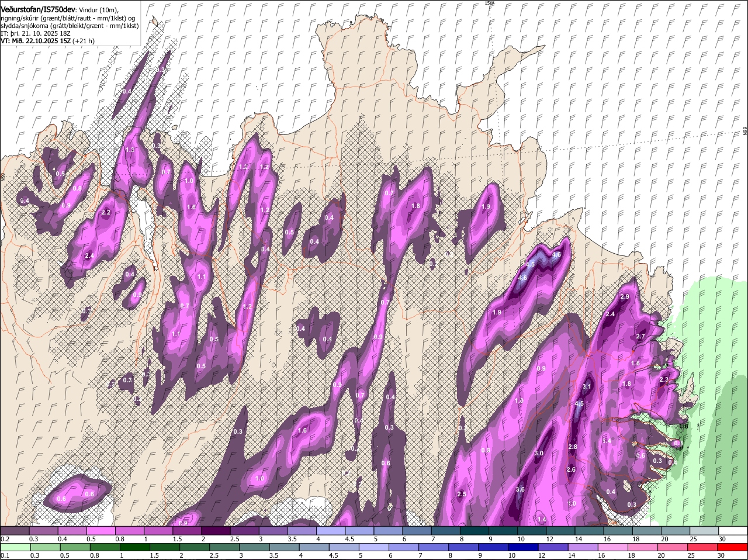Click the 2.2 precipitation label on the map
748x560 pixels.
[106, 213]
